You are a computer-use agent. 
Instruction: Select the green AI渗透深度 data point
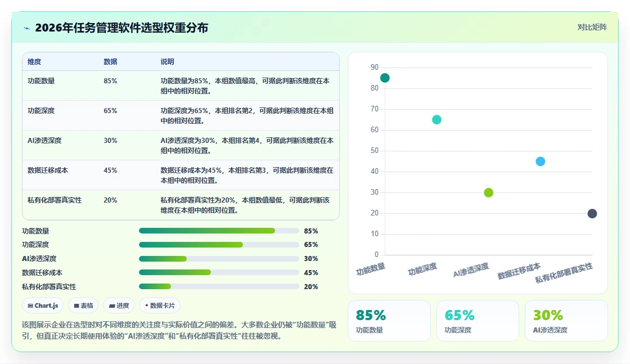[x=489, y=192]
